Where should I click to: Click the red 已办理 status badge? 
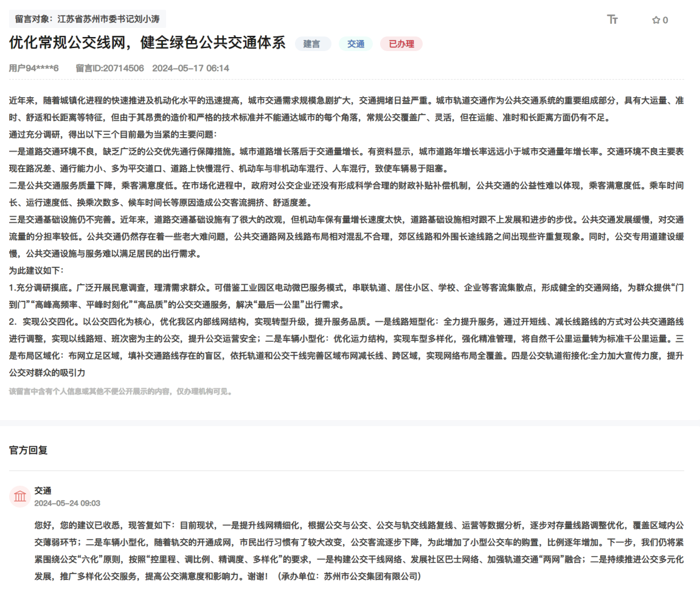[x=401, y=44]
